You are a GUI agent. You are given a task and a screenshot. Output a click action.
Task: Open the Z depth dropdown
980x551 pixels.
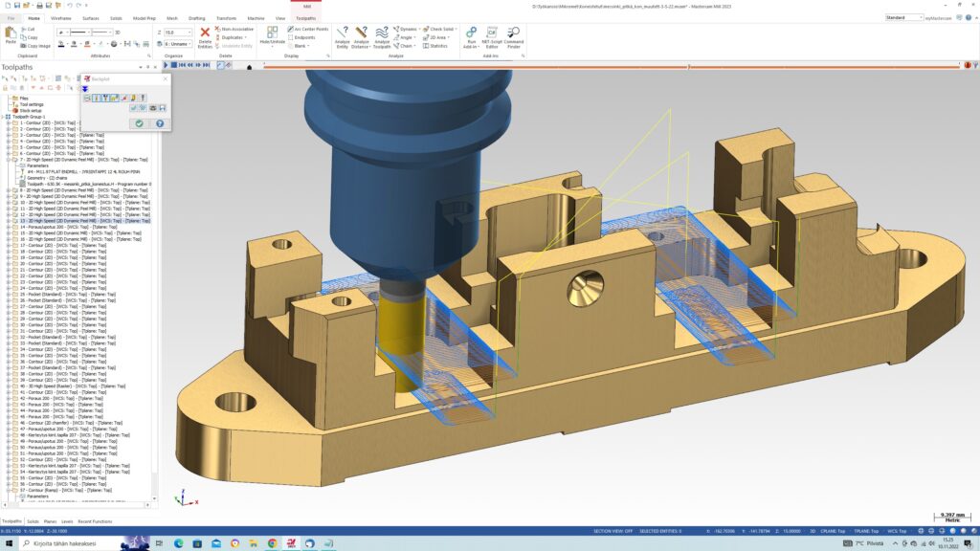pyautogui.click(x=188, y=33)
